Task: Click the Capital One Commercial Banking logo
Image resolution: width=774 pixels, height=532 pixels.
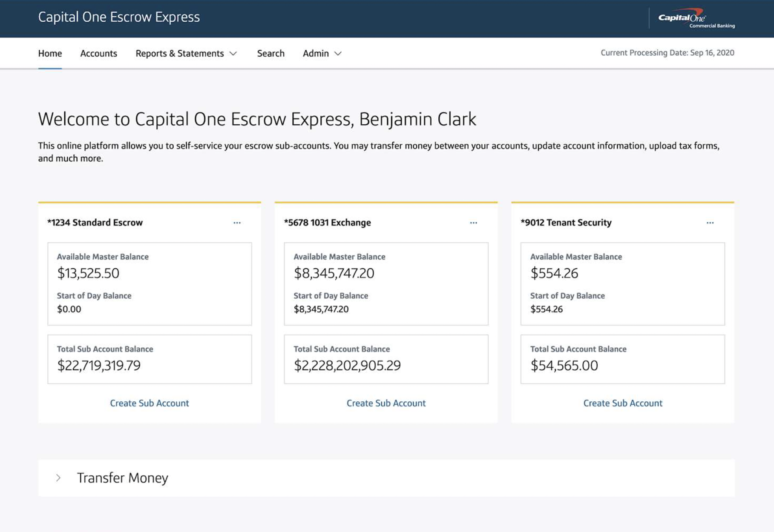Action: coord(696,18)
